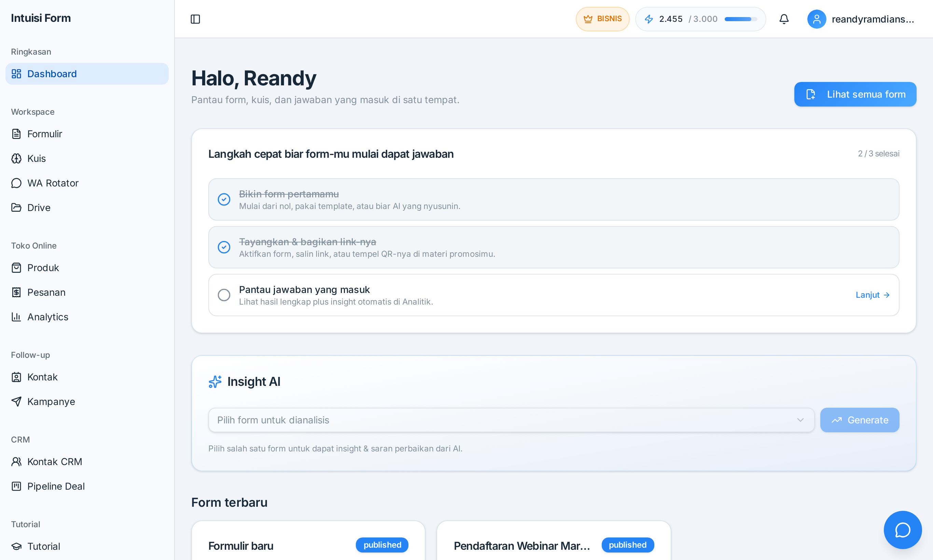The image size is (933, 560).
Task: Click 'Tayangkan & bagikan link-nya' step title
Action: point(307,242)
